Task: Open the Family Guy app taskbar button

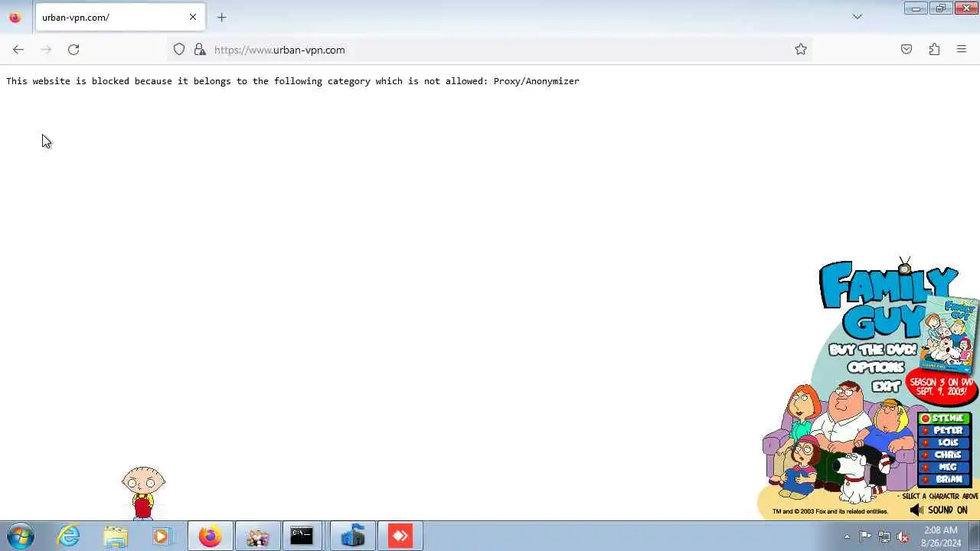Action: pos(257,536)
